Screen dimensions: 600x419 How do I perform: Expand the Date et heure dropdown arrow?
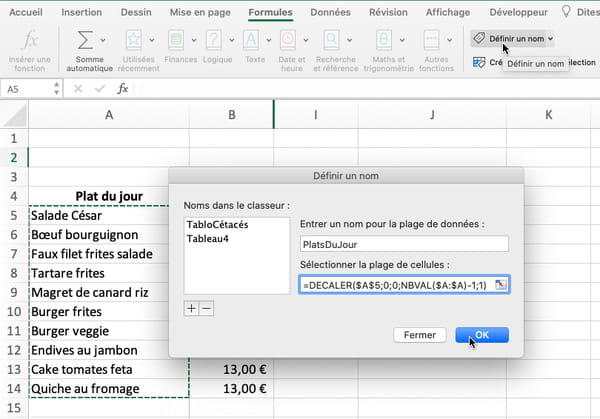306,40
